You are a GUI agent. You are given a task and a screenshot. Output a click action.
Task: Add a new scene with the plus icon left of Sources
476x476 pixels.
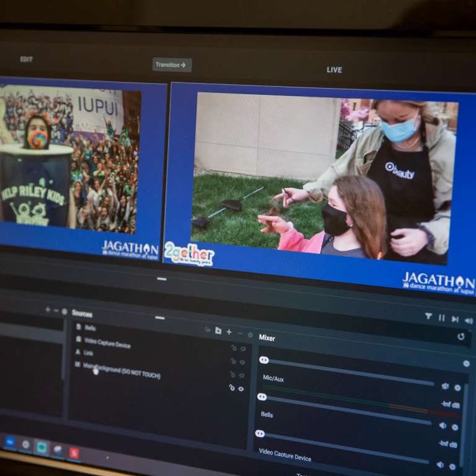pos(47,310)
